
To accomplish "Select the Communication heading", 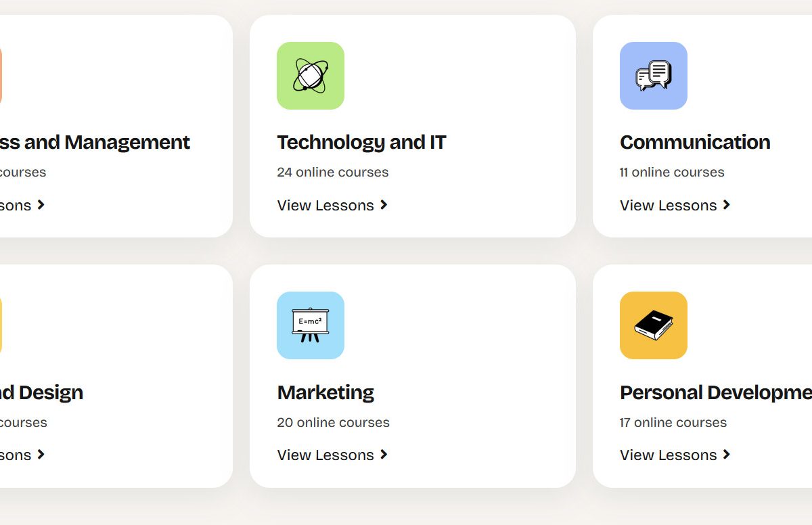I will (695, 142).
